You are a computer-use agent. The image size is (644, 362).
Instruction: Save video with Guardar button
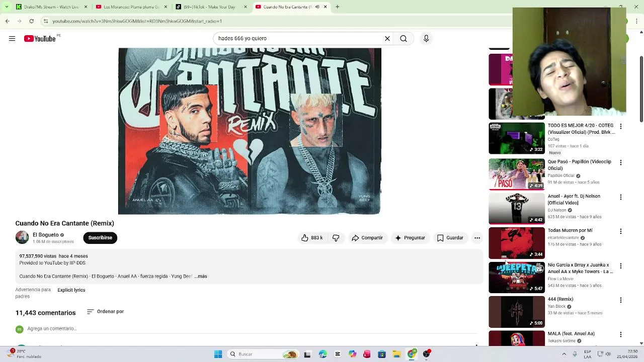coord(450,238)
